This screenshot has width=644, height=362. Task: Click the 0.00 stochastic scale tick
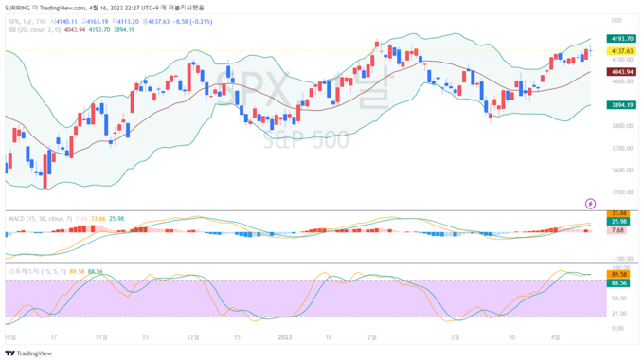(x=618, y=328)
